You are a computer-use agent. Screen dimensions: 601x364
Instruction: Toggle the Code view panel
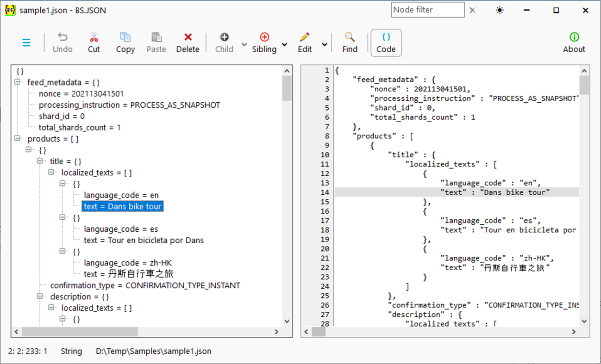pos(386,43)
